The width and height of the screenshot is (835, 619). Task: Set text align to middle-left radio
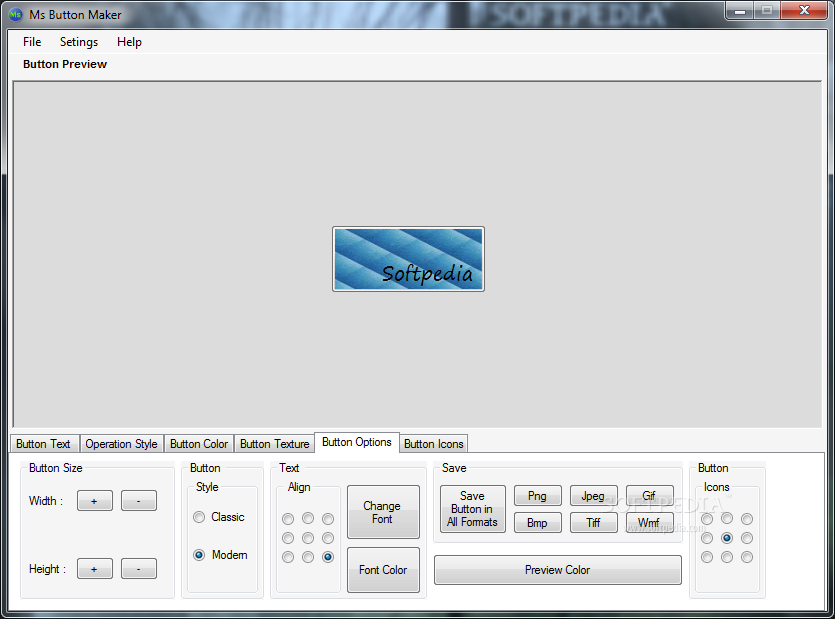(288, 538)
